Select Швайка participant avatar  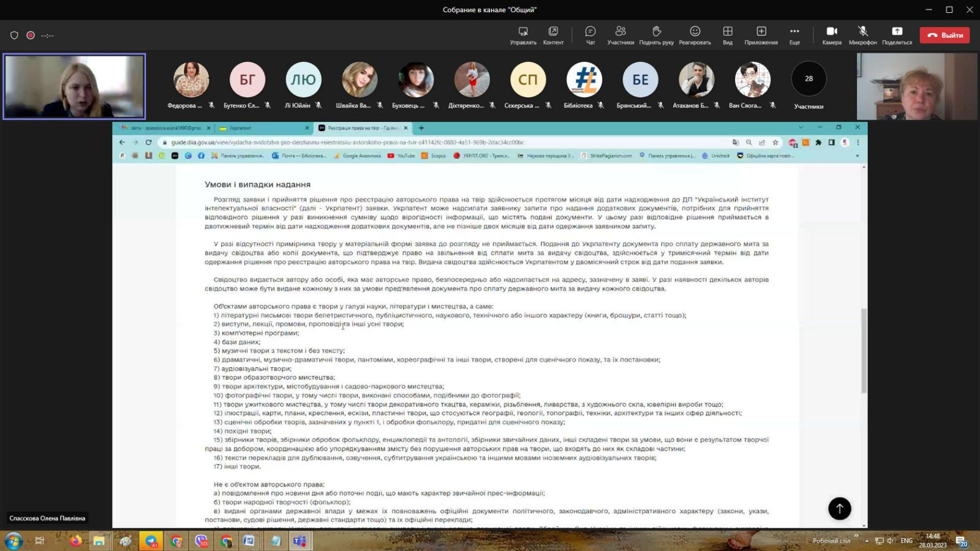[360, 79]
